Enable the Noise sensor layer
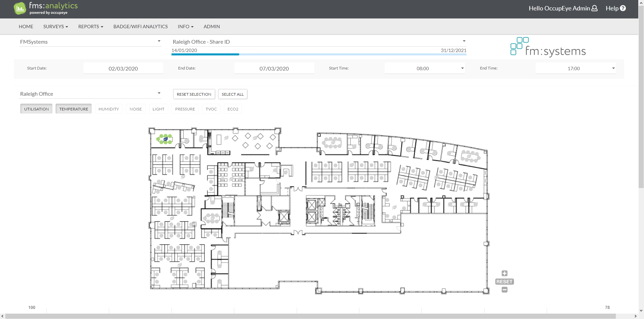 (x=136, y=109)
